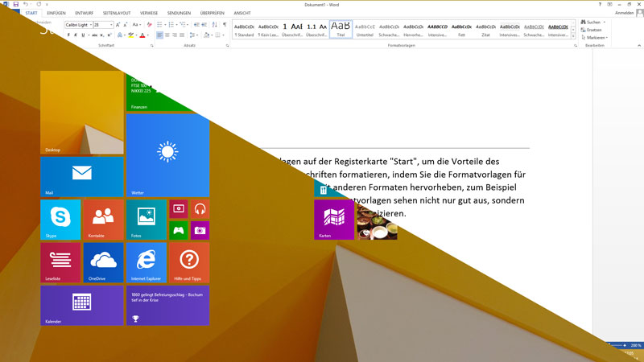Click the Ersetzen replace button

coord(592,30)
